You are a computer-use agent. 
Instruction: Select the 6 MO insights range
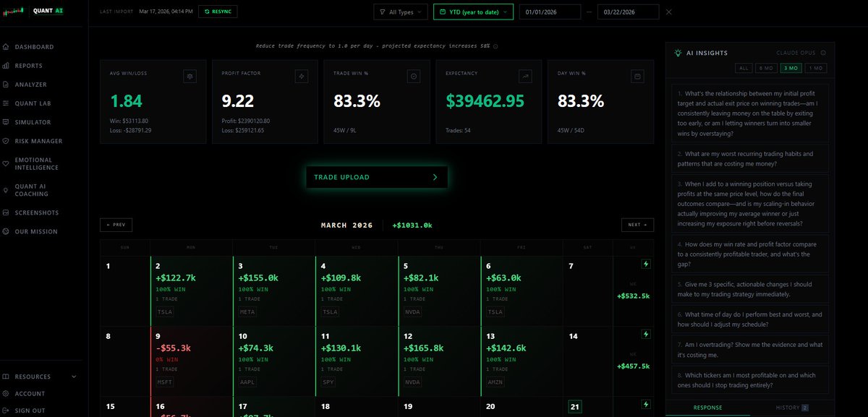click(766, 68)
